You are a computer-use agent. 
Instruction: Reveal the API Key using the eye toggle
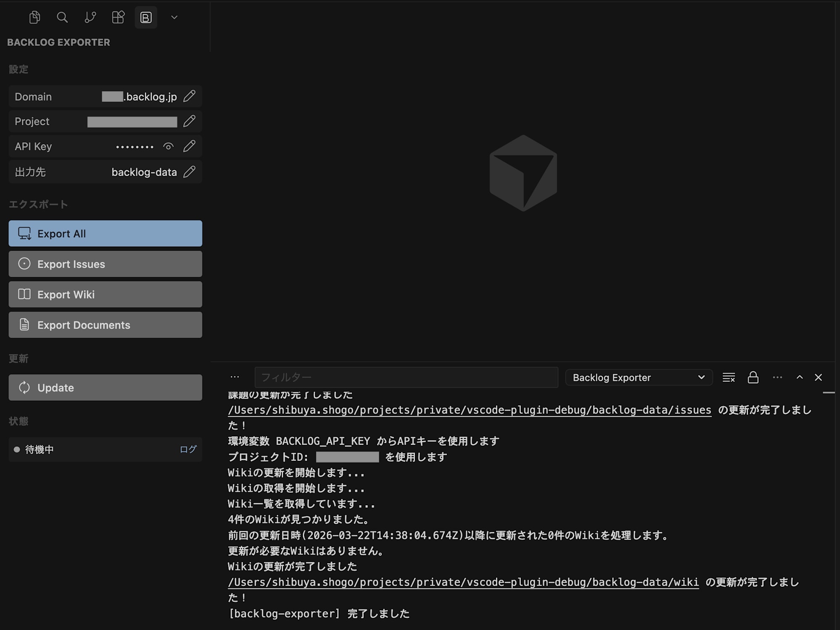tap(168, 146)
